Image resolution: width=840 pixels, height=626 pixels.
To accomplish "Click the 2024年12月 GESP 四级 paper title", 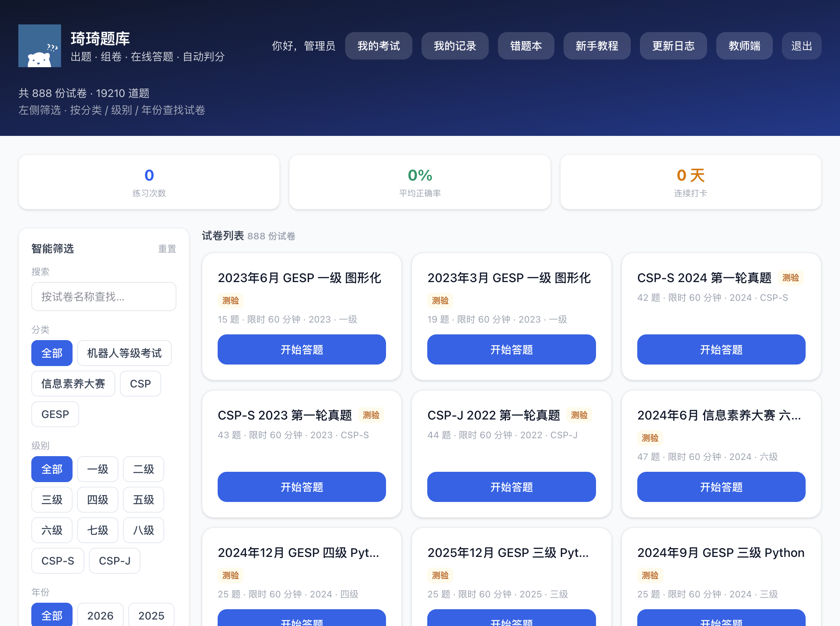I will [x=299, y=553].
